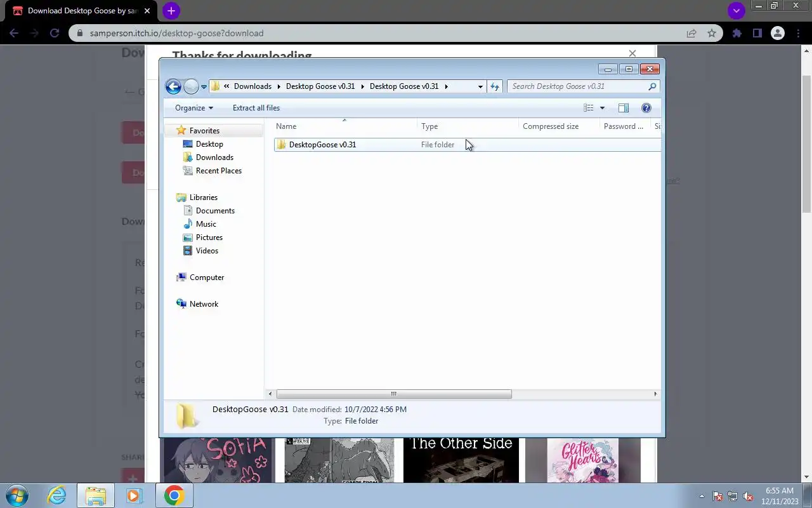Expand arrow after Downloads breadcrumb
The height and width of the screenshot is (508, 812).
(x=278, y=86)
